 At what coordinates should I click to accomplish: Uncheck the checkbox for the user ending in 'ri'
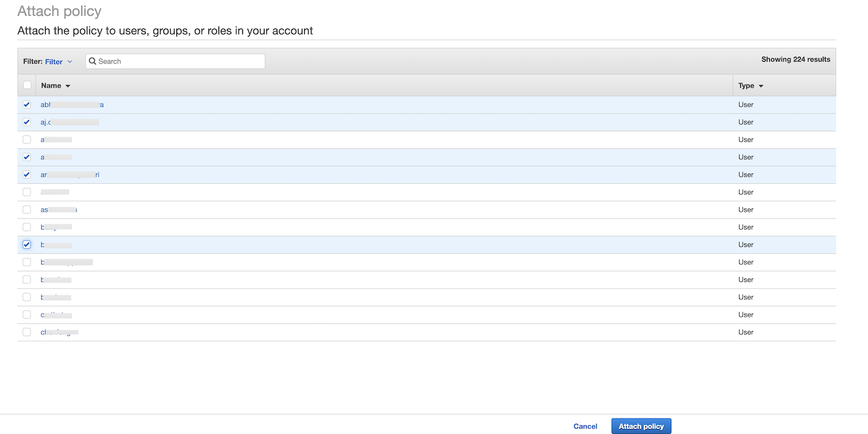(x=27, y=175)
